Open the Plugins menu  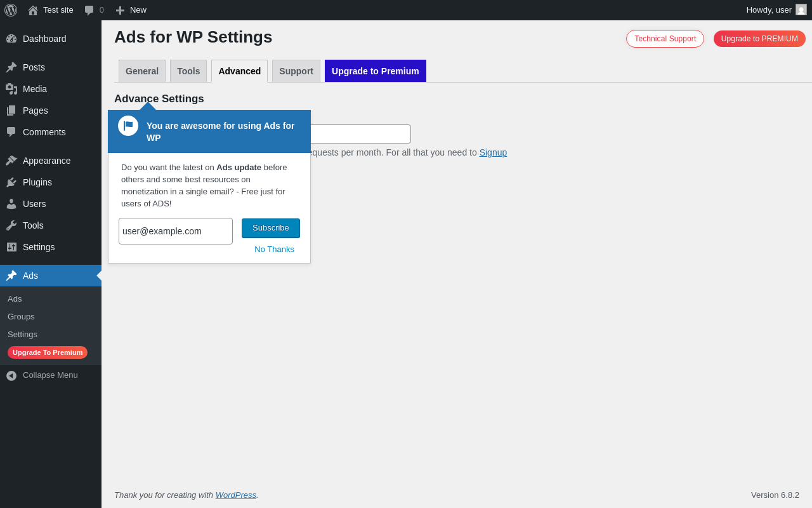51,182
